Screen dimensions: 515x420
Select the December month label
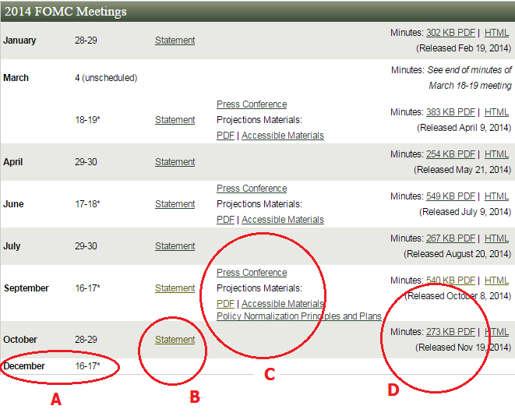point(24,365)
